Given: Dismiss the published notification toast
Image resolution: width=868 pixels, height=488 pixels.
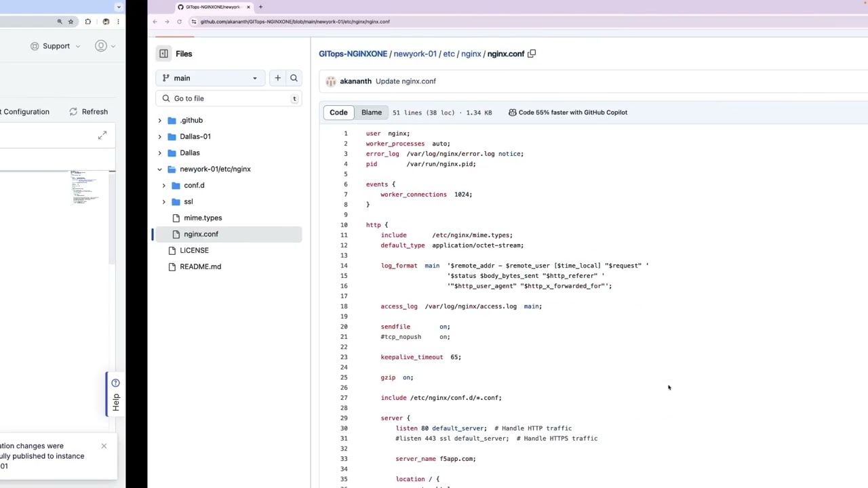Looking at the screenshot, I should tap(104, 446).
